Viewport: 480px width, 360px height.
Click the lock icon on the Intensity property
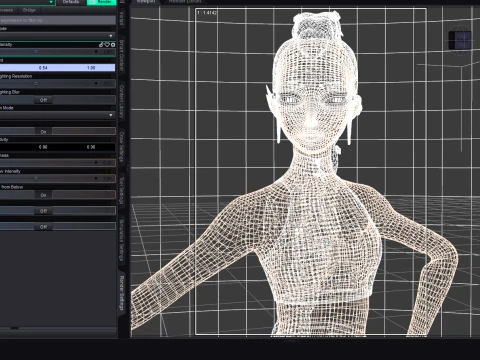pos(101,44)
